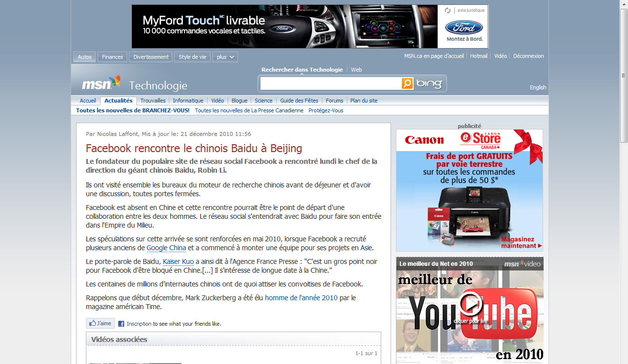Open the Blogue tab
This screenshot has height=364, width=628.
[x=239, y=101]
